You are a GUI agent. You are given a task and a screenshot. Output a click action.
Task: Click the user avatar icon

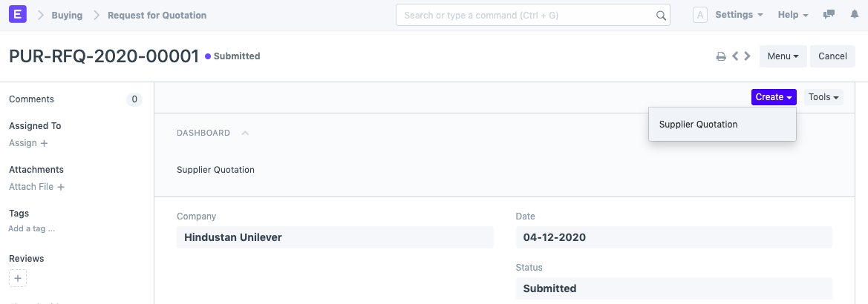pyautogui.click(x=699, y=15)
